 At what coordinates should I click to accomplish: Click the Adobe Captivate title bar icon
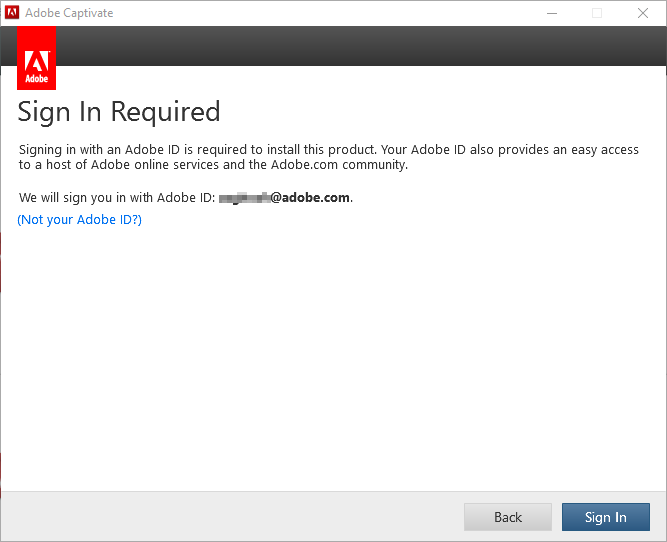click(x=13, y=13)
